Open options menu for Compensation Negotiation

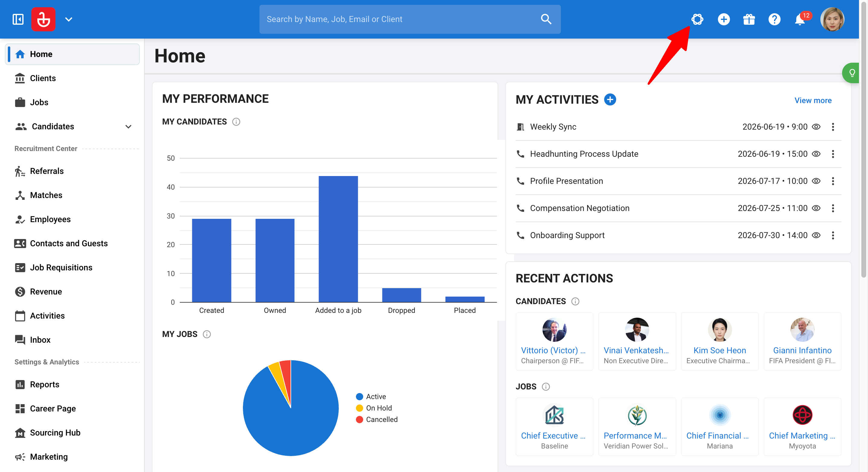[833, 208]
